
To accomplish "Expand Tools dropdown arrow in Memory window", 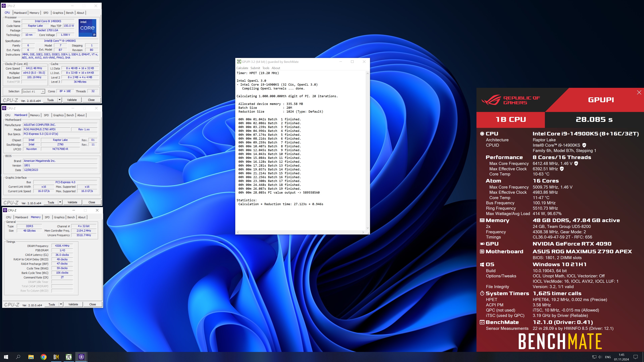I will (61, 304).
